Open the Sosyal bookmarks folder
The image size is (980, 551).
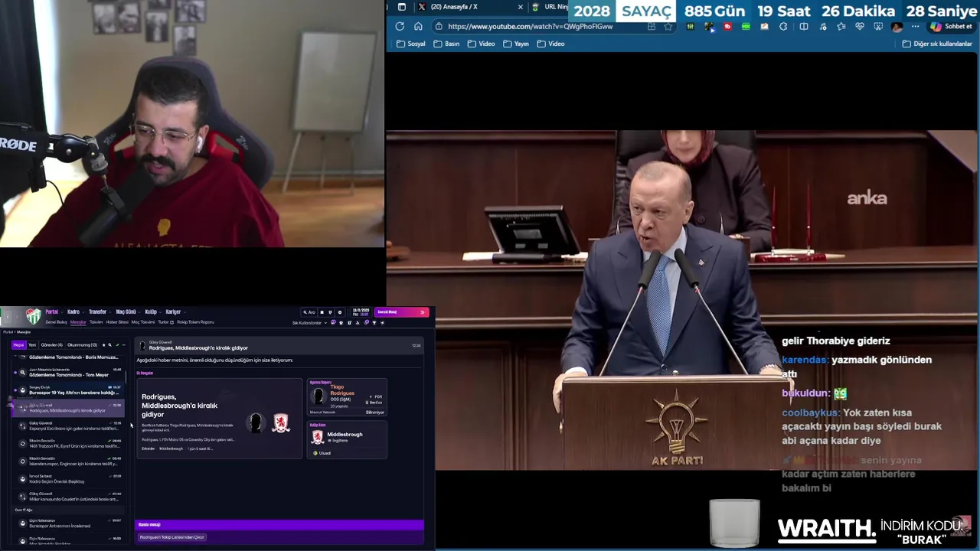[x=411, y=44]
